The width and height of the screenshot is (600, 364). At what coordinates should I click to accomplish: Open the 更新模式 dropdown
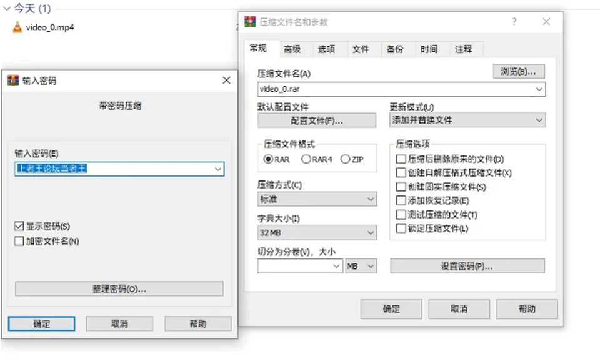(x=467, y=120)
